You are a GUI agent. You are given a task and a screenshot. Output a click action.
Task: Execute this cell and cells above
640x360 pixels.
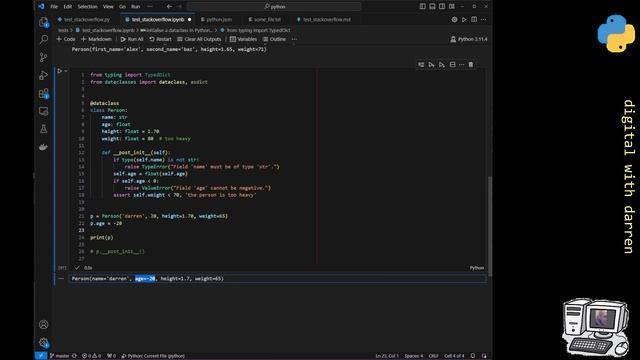(x=431, y=64)
